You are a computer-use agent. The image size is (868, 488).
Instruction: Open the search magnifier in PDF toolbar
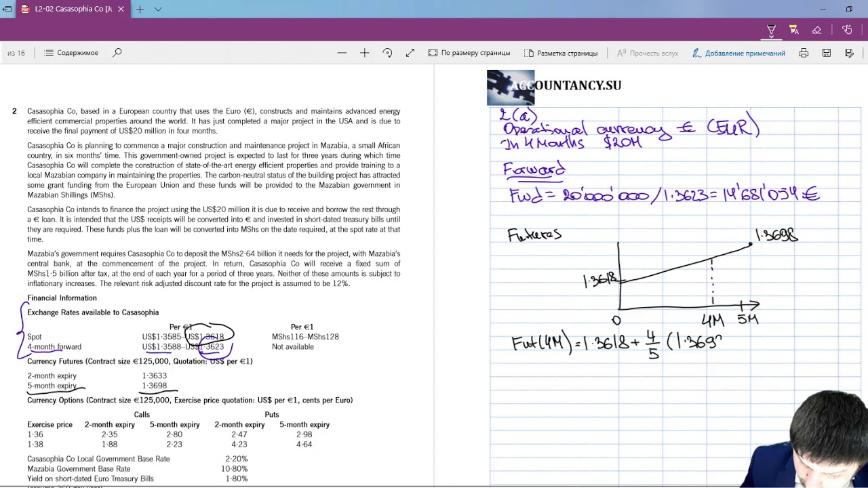117,53
